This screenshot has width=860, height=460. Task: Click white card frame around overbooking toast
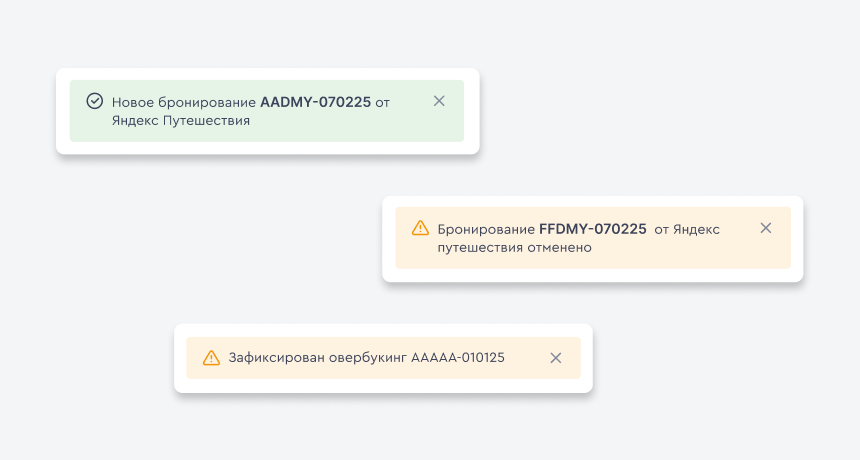click(383, 330)
